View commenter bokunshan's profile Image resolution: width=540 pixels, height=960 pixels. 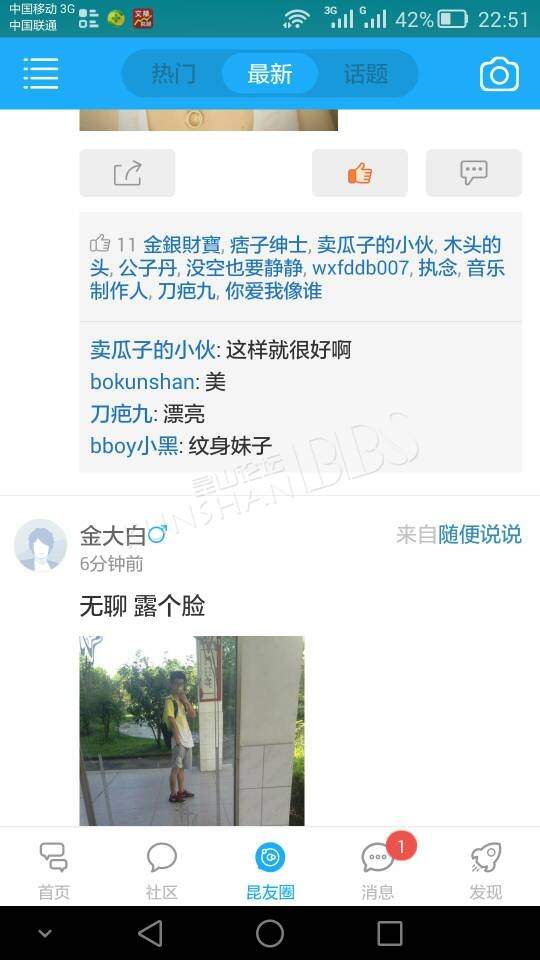pos(142,381)
